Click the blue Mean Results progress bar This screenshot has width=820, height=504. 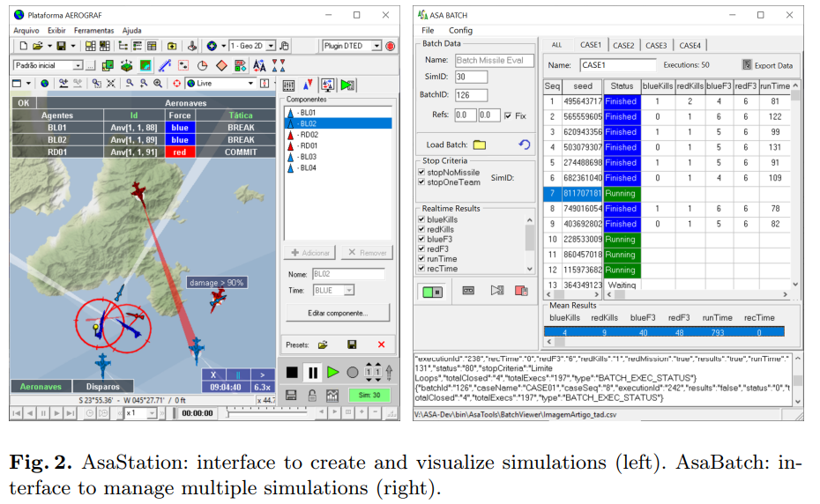point(664,332)
